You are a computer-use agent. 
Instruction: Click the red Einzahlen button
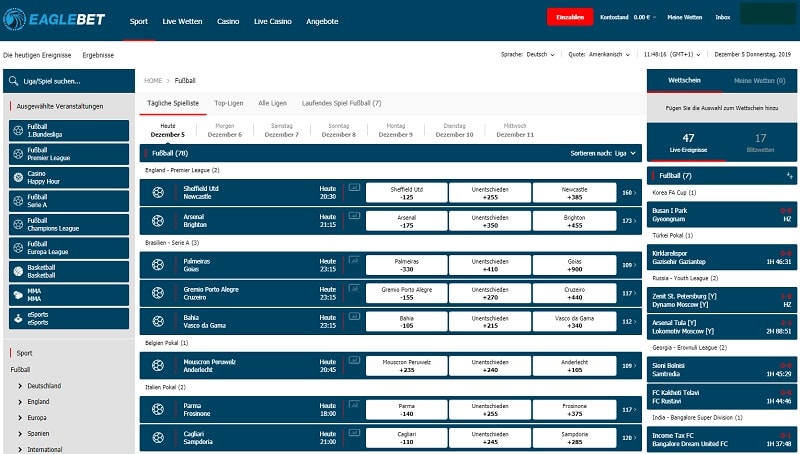(x=570, y=17)
